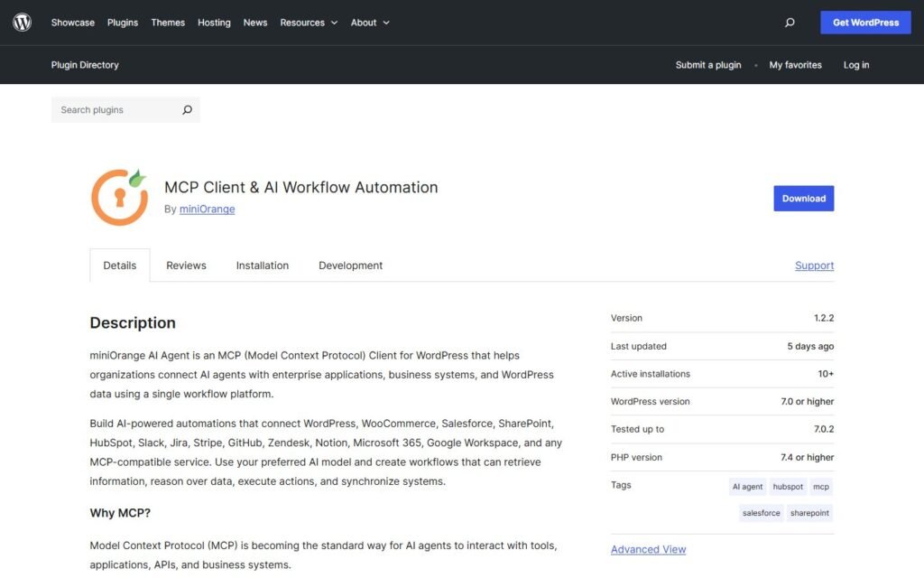Click the 'Why MCP?' heading
924x578 pixels.
click(120, 513)
